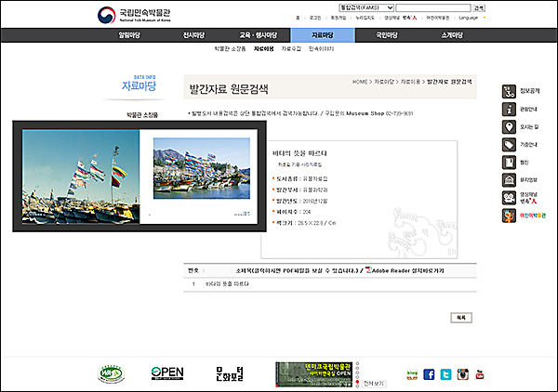558x392 pixels.
Task: Open the Instagram icon in footer
Action: point(462,374)
